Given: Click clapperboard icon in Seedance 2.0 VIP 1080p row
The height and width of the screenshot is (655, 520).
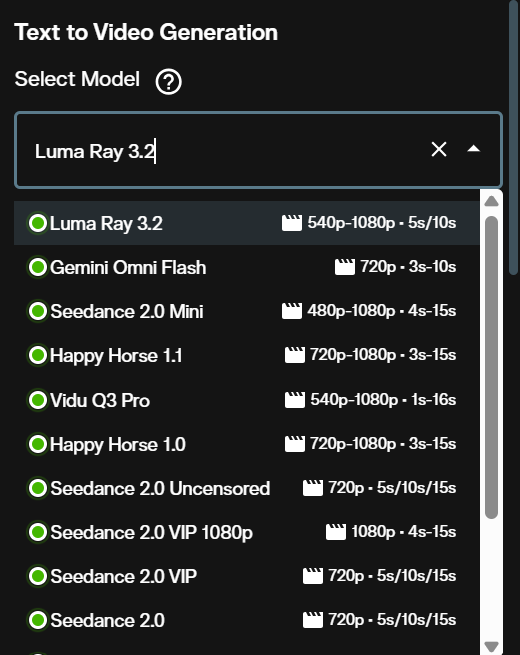Looking at the screenshot, I should pyautogui.click(x=335, y=532).
